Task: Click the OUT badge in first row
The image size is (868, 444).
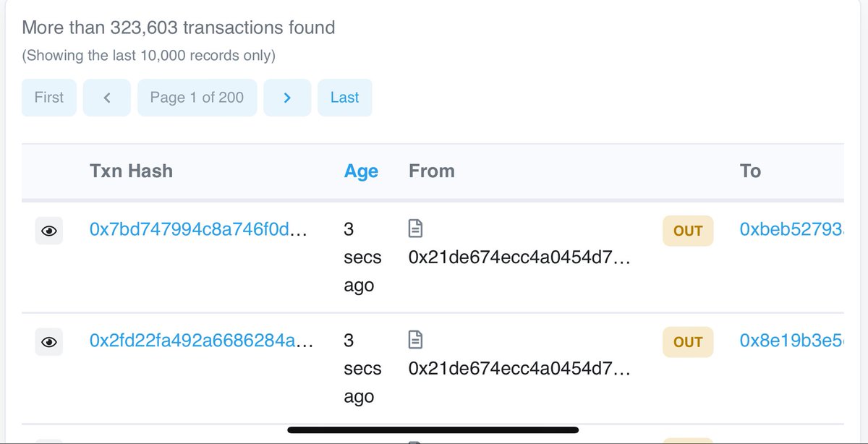Action: click(x=688, y=231)
